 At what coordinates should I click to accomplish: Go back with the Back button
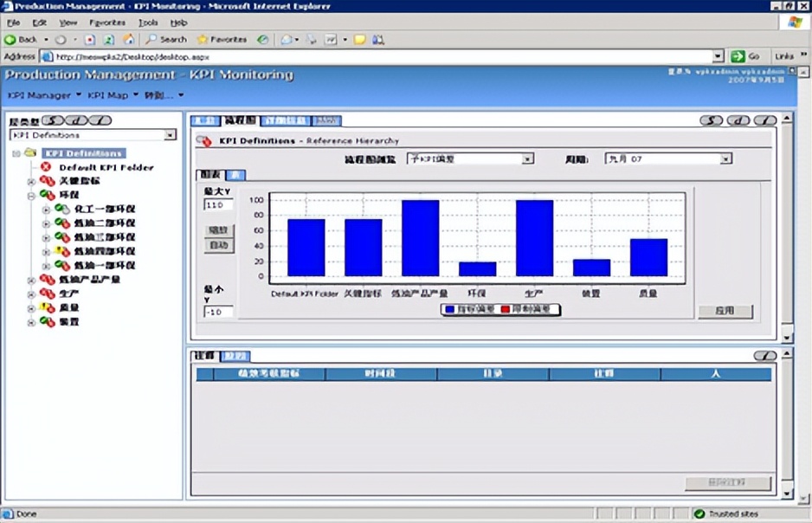21,39
